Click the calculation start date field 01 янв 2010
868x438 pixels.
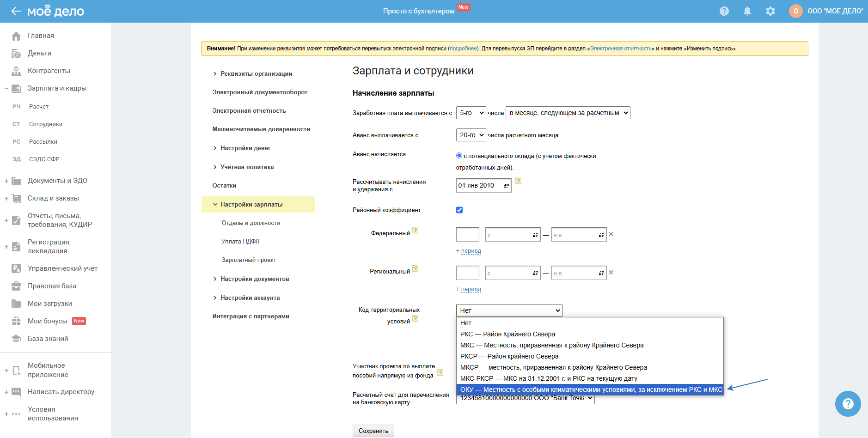(x=483, y=185)
